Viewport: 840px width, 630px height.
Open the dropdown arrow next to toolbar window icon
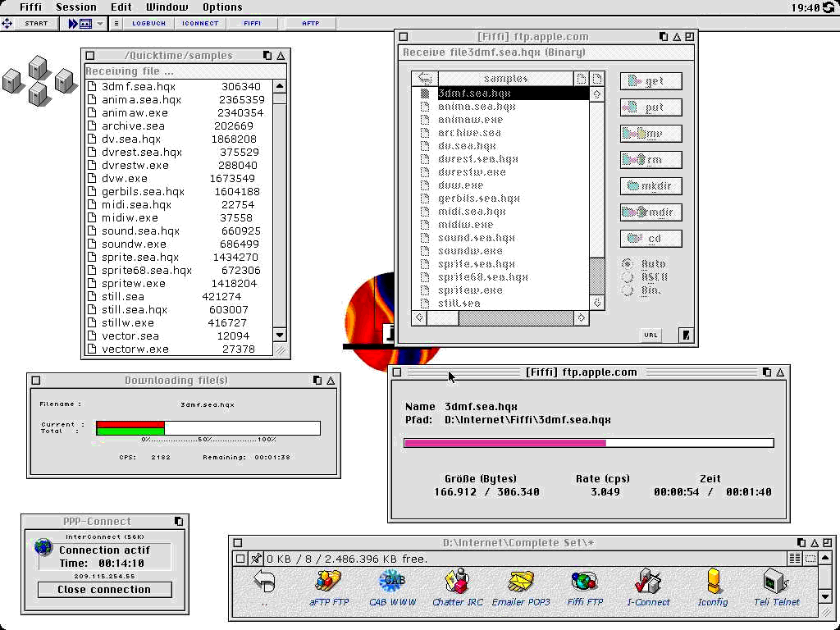click(99, 24)
